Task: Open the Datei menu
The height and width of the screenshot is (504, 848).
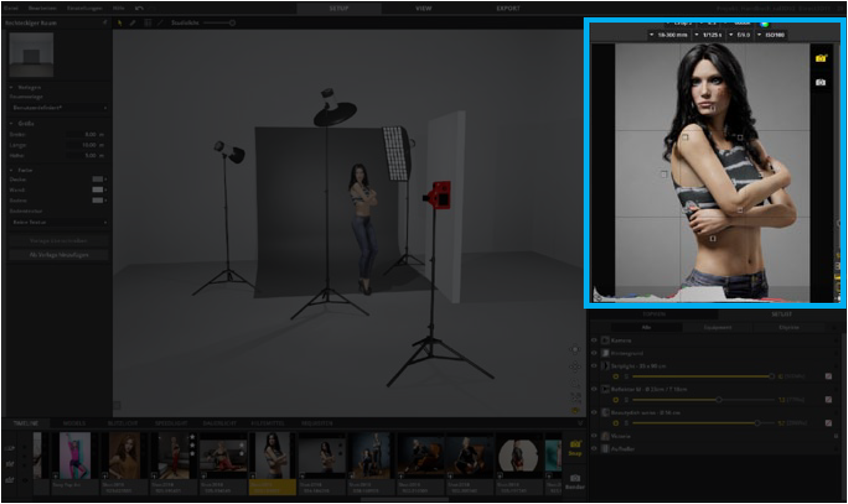Action: tap(12, 9)
